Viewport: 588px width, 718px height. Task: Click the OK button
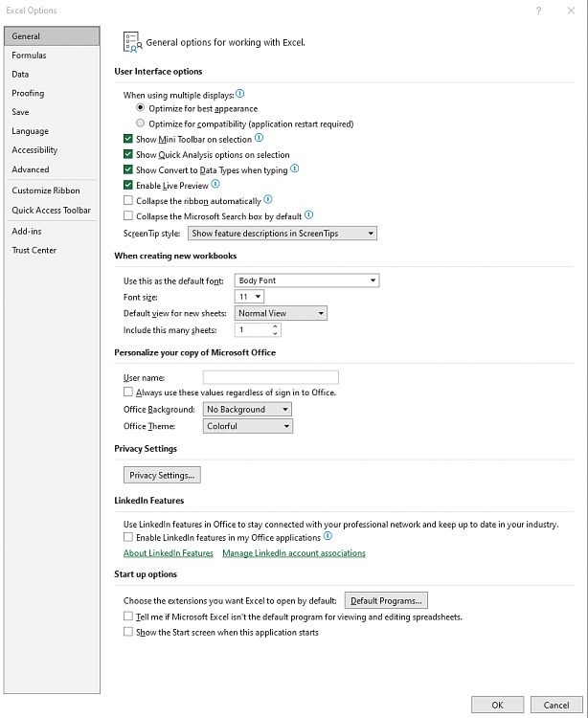click(497, 706)
